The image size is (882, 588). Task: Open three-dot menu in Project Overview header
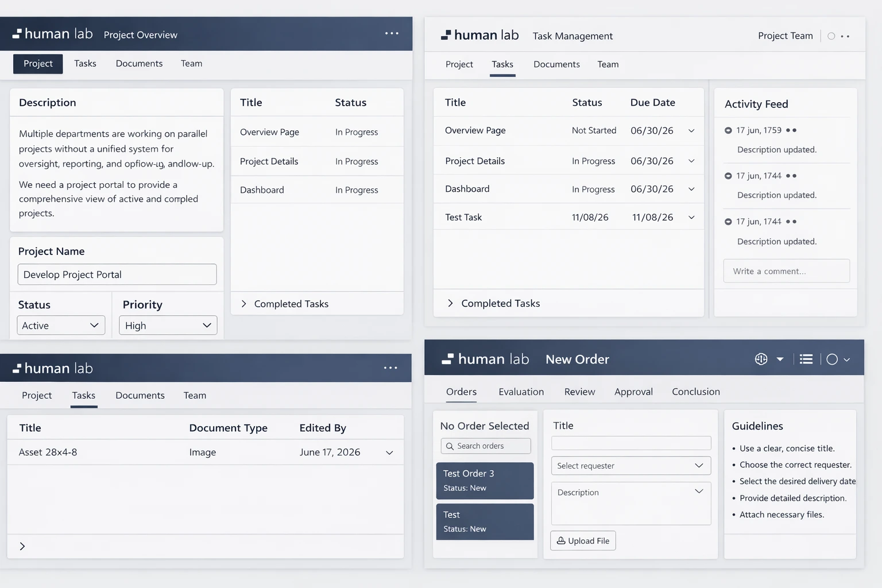[392, 33]
